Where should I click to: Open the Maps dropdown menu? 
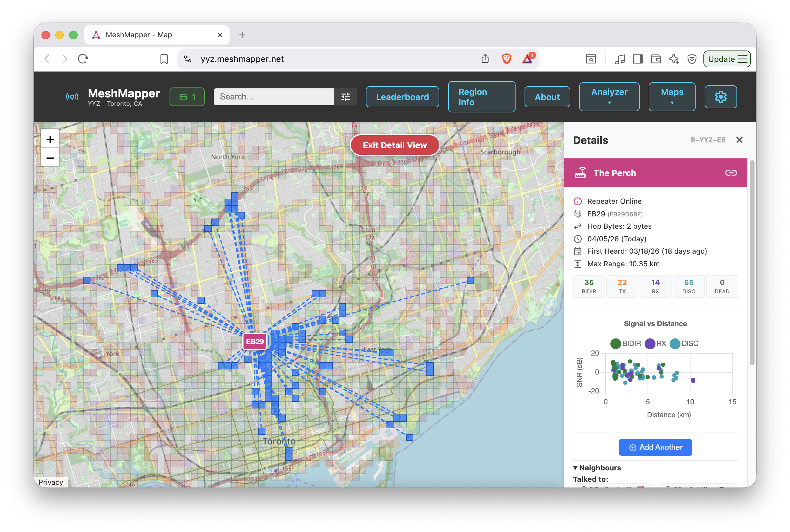click(672, 97)
